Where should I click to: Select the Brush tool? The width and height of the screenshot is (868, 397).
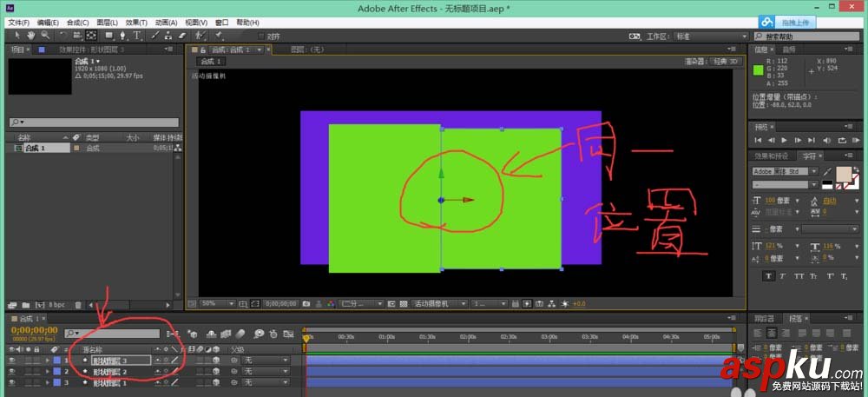click(155, 36)
